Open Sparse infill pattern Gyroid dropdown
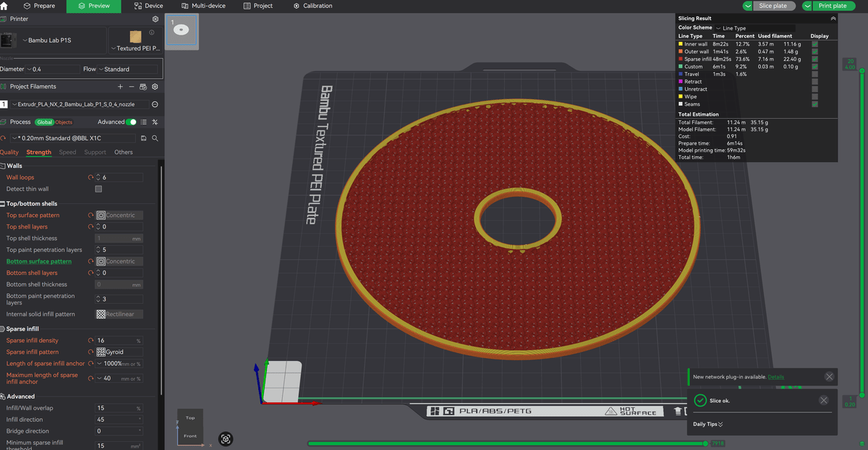 tap(119, 352)
